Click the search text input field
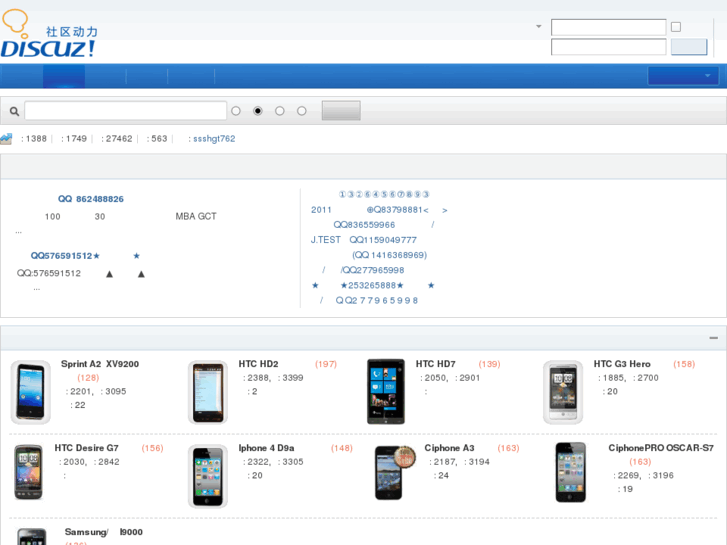This screenshot has width=727, height=545. click(126, 111)
